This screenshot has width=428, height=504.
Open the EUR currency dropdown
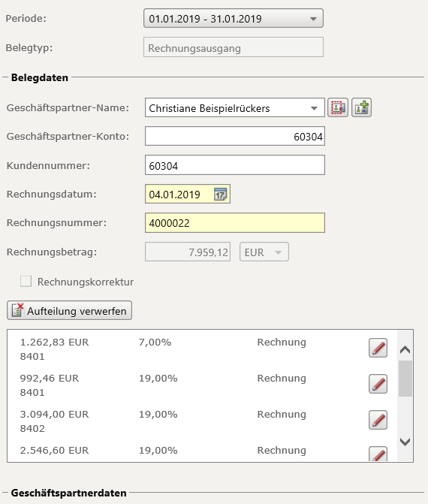[264, 252]
